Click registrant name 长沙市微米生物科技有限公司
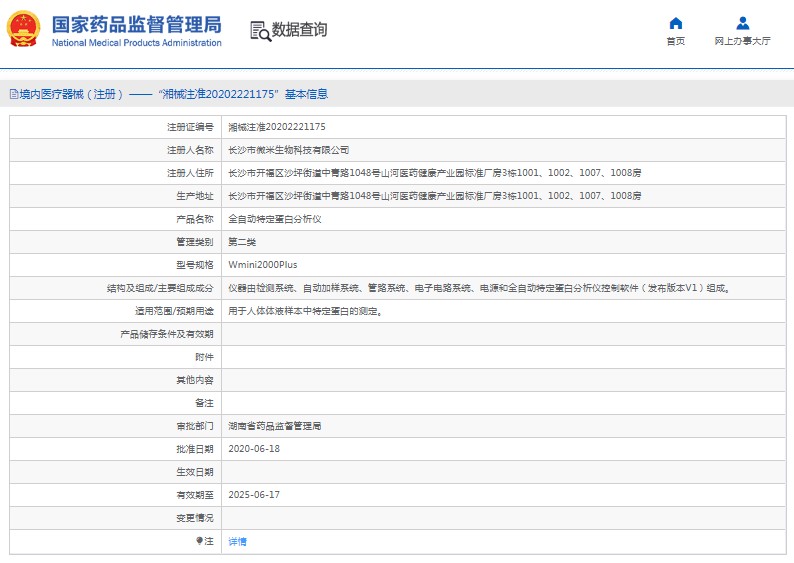 coord(289,150)
